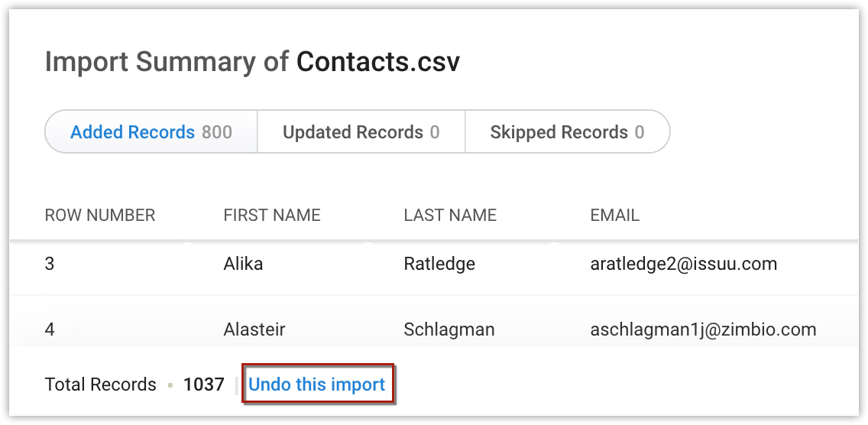Click the EMAIL column header
Image resolution: width=868 pixels, height=425 pixels.
[x=614, y=216]
